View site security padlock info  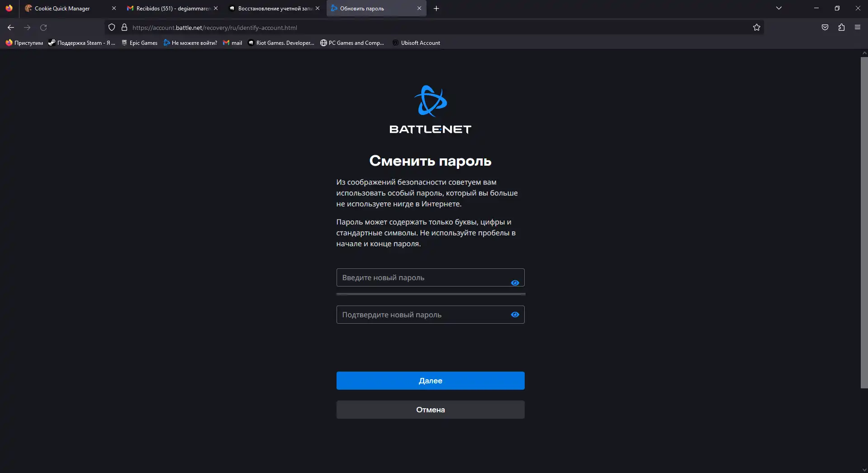[x=124, y=28]
